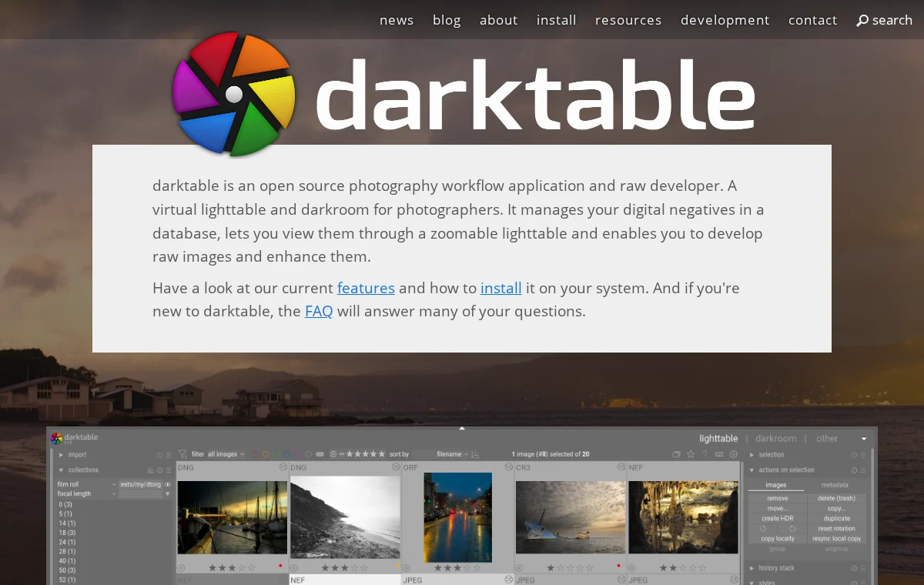Screen dimensions: 924x585
Task: Filter by the green color label
Action: pyautogui.click(x=276, y=454)
